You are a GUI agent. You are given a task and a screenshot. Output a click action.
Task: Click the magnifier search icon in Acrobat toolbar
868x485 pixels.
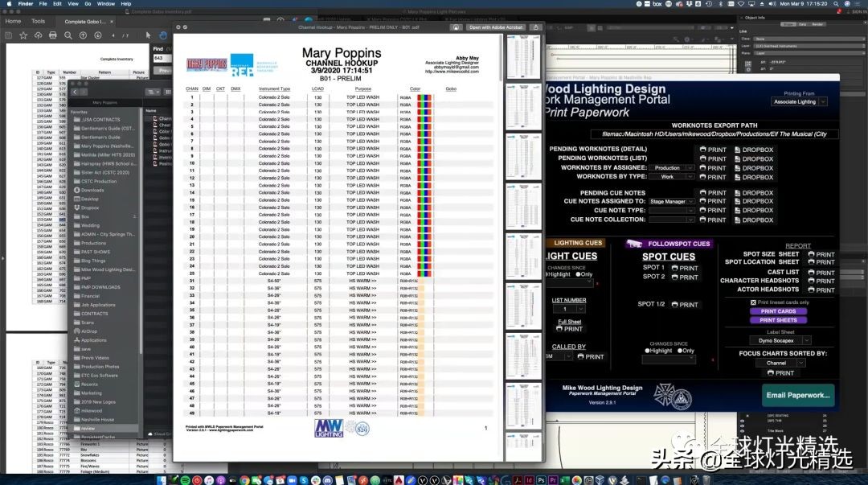click(x=68, y=35)
